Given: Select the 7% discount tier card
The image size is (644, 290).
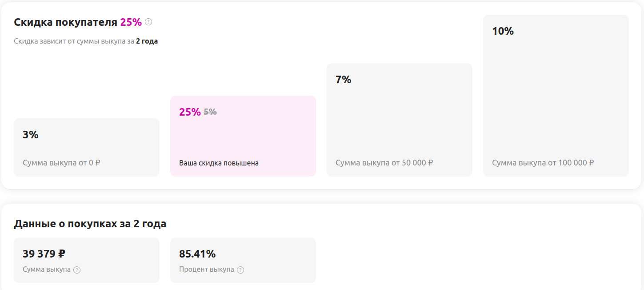Looking at the screenshot, I should pos(399,120).
